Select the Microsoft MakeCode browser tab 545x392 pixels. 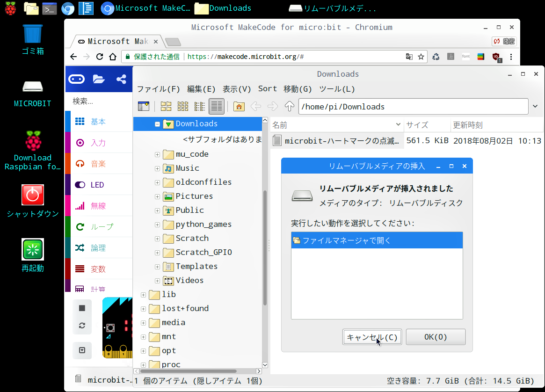tap(117, 41)
